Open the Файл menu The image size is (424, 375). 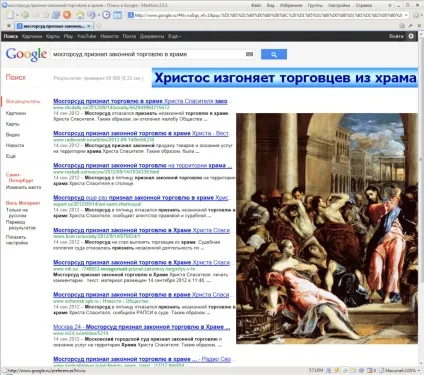pyautogui.click(x=256, y=5)
